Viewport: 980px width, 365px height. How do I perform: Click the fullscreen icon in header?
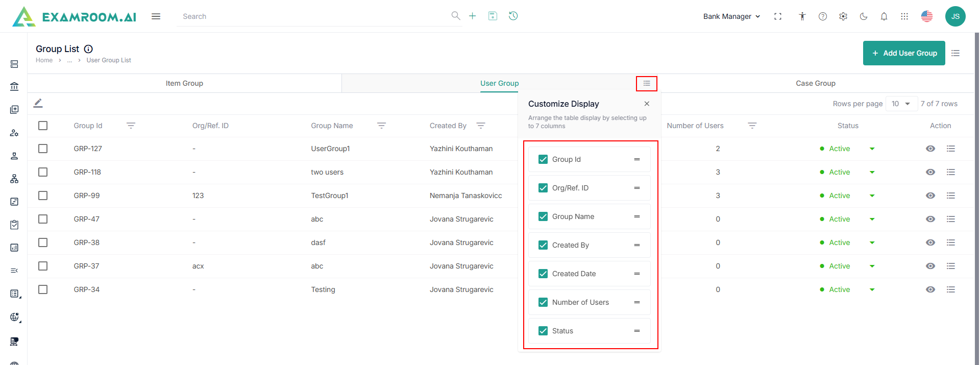[x=777, y=16]
